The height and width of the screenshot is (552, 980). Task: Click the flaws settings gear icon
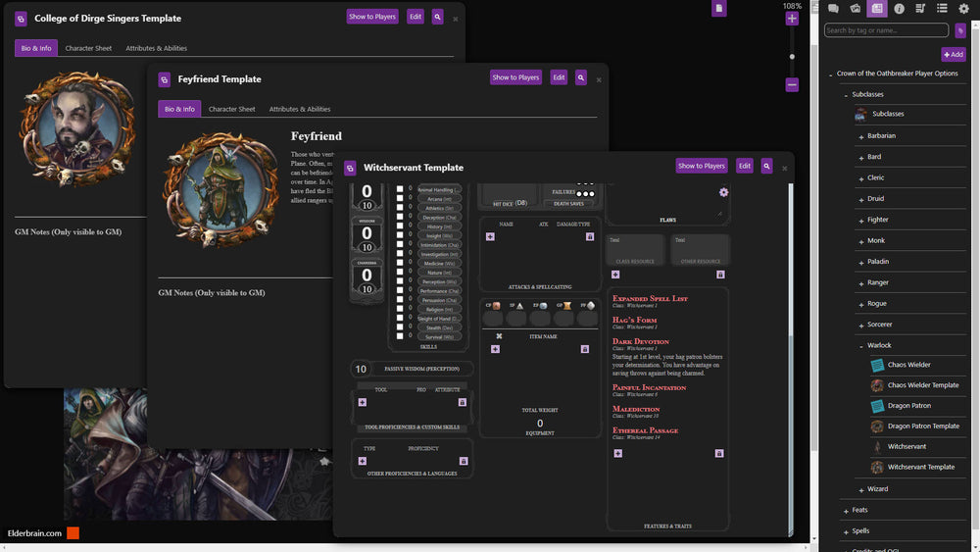pos(723,192)
